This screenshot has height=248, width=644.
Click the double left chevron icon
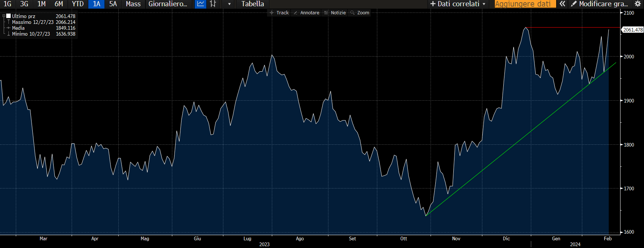(x=562, y=4)
